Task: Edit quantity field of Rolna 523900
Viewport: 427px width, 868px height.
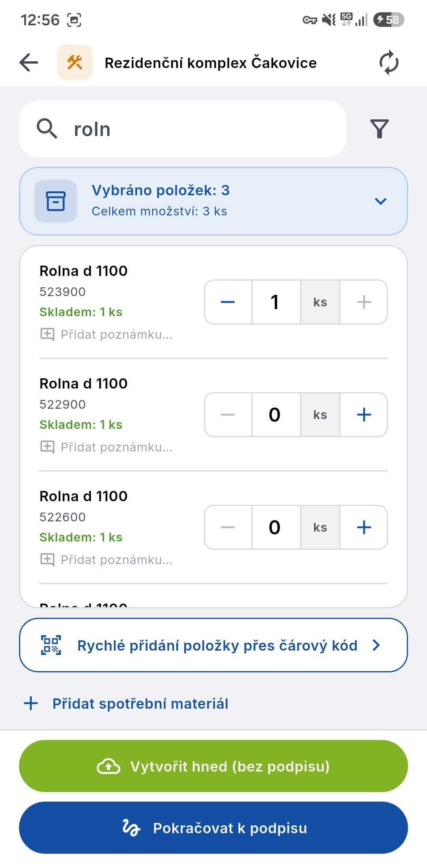Action: 276,302
